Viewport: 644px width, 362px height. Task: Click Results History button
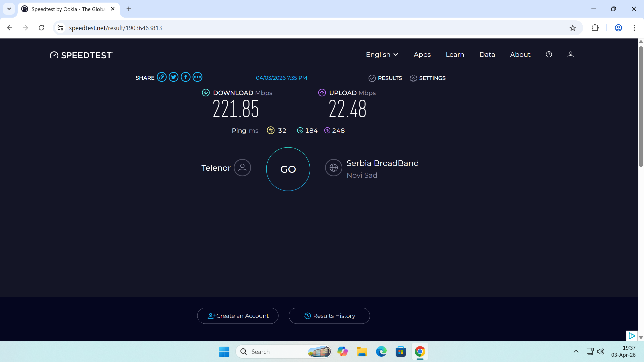pos(329,316)
